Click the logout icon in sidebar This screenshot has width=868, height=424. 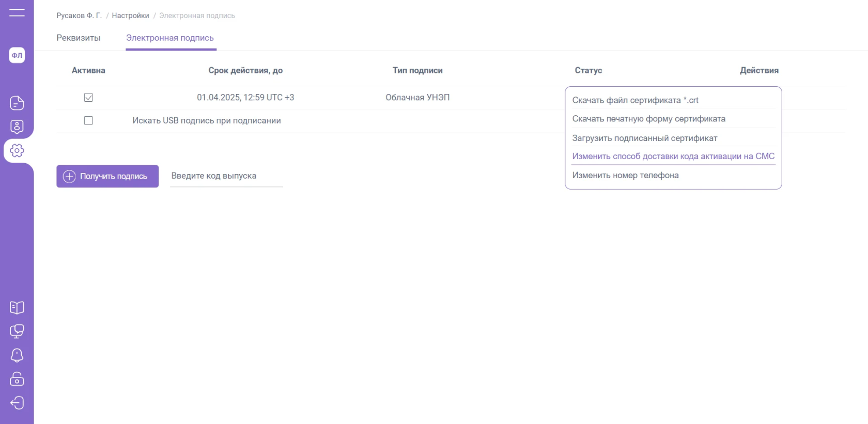(17, 403)
